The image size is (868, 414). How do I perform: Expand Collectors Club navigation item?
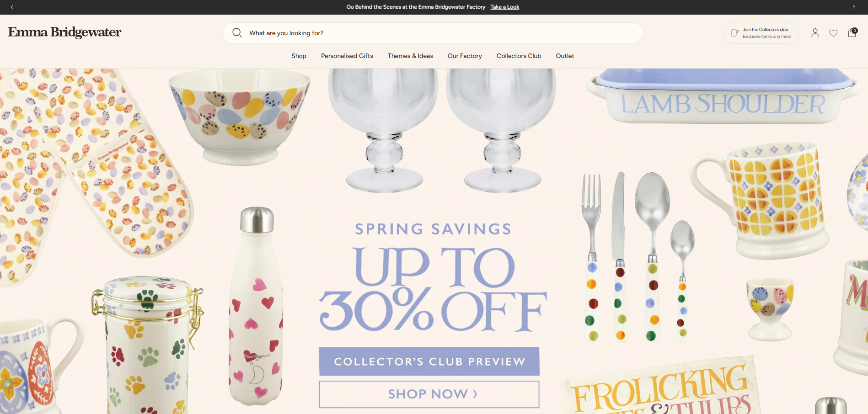(x=519, y=56)
